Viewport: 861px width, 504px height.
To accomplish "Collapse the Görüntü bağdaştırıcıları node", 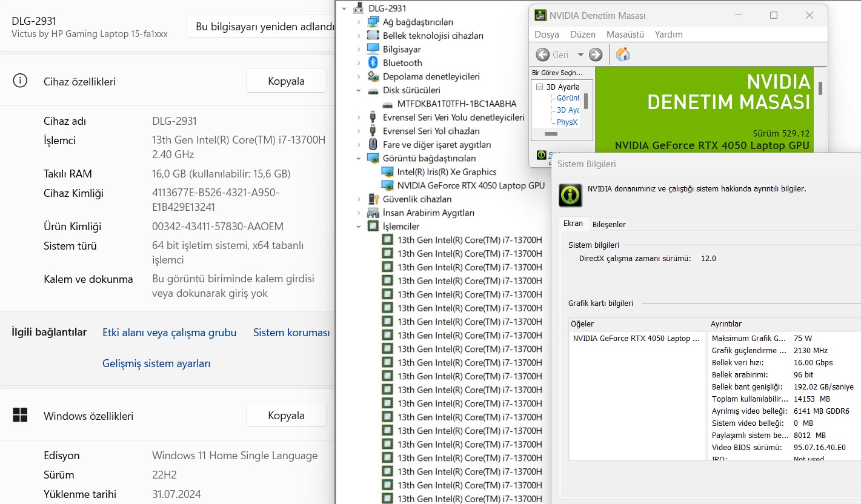I will click(x=359, y=158).
